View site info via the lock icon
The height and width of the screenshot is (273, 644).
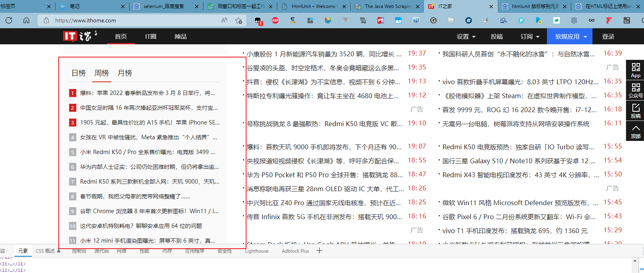(x=46, y=20)
